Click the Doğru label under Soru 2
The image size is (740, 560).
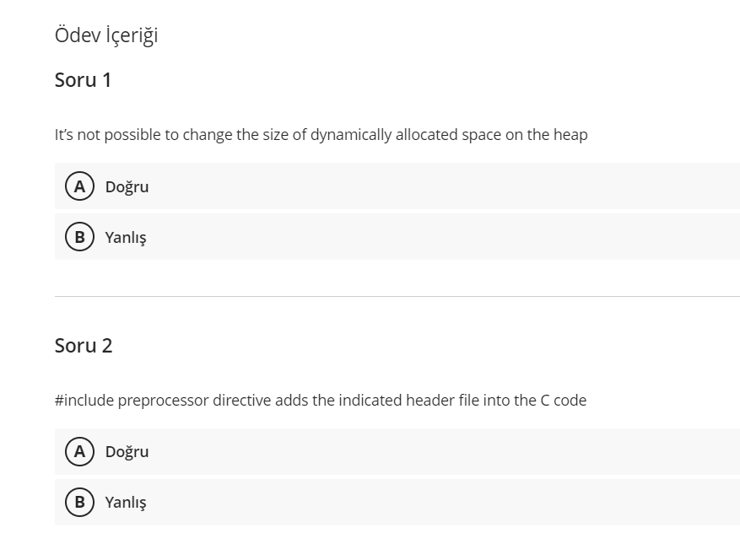(x=127, y=451)
